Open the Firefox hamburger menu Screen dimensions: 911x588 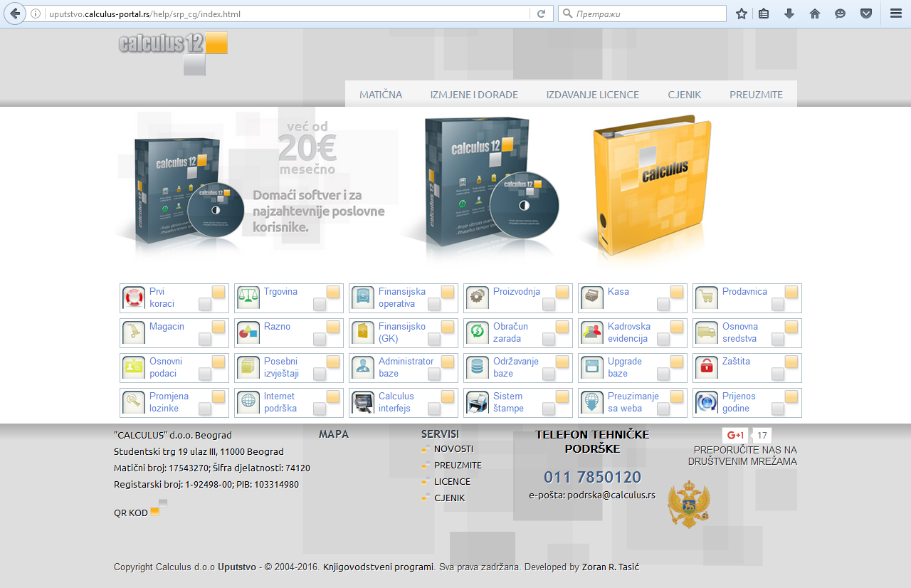coord(896,14)
